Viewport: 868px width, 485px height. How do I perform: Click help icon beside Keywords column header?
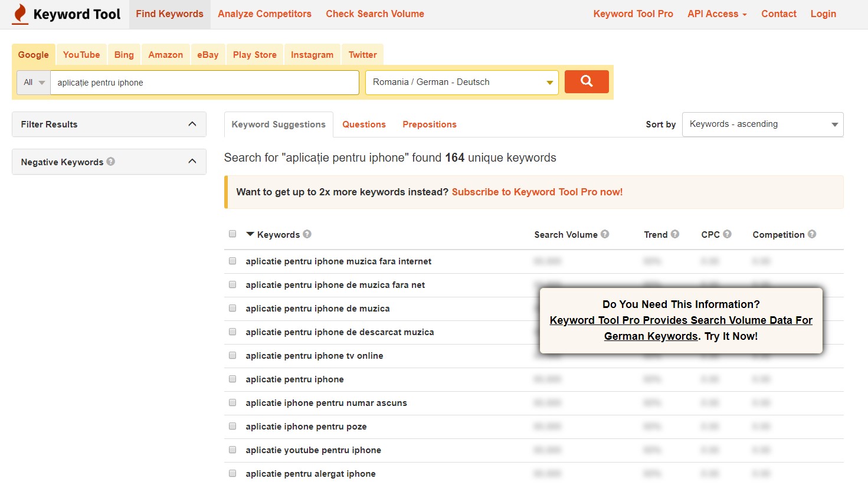click(307, 234)
